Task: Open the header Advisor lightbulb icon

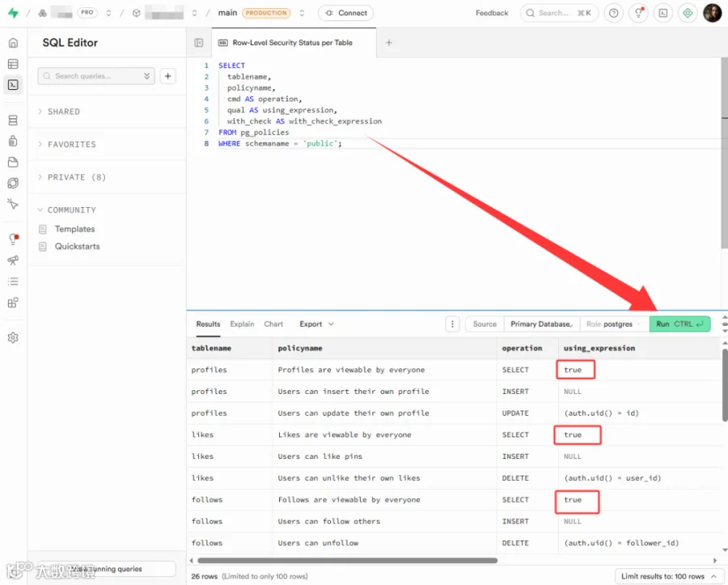Action: 639,13
